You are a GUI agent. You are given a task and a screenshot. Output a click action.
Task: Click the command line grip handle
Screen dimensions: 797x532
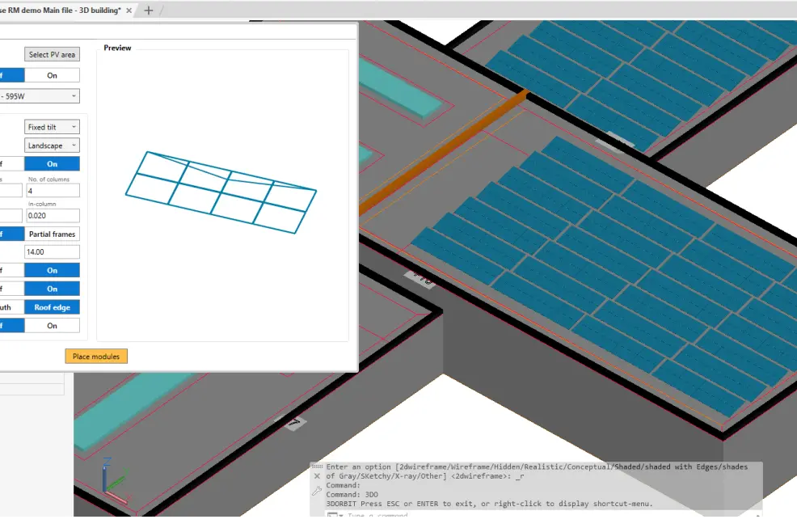(317, 467)
